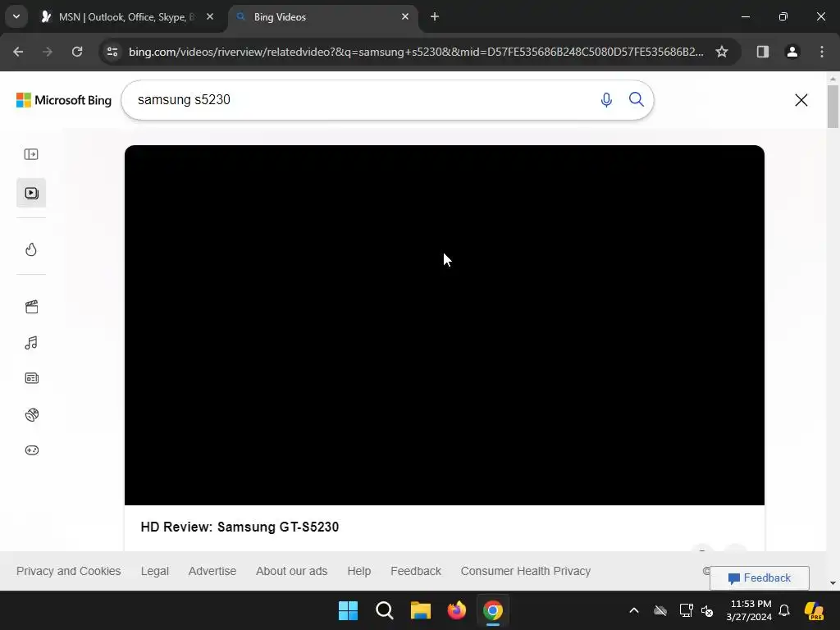Open the footer Feedback link
The height and width of the screenshot is (630, 840).
tap(416, 571)
